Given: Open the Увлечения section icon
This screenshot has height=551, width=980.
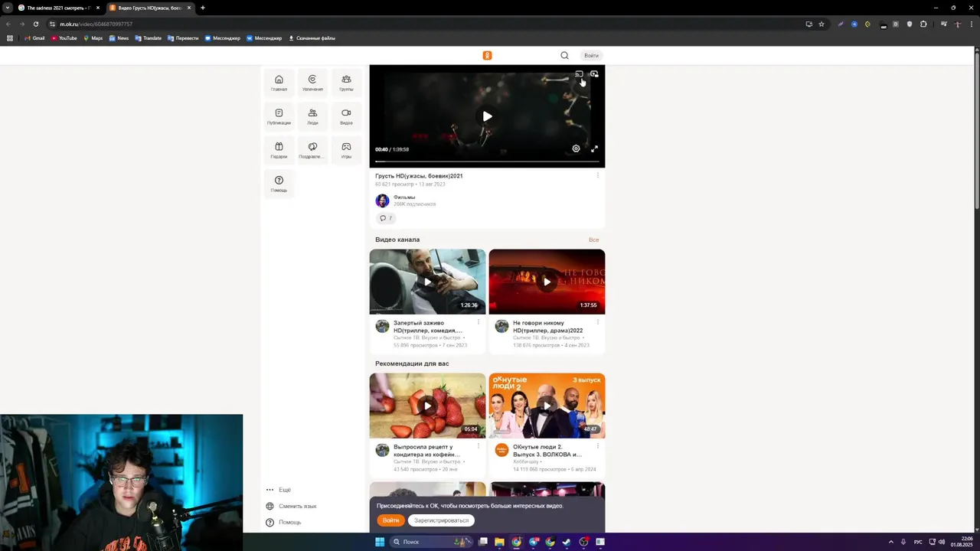Looking at the screenshot, I should (312, 83).
